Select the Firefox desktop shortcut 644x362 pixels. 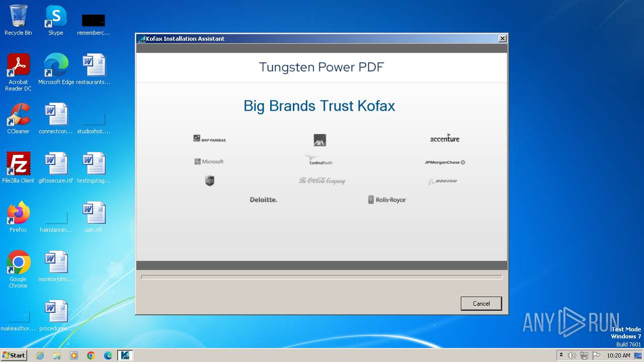click(18, 217)
